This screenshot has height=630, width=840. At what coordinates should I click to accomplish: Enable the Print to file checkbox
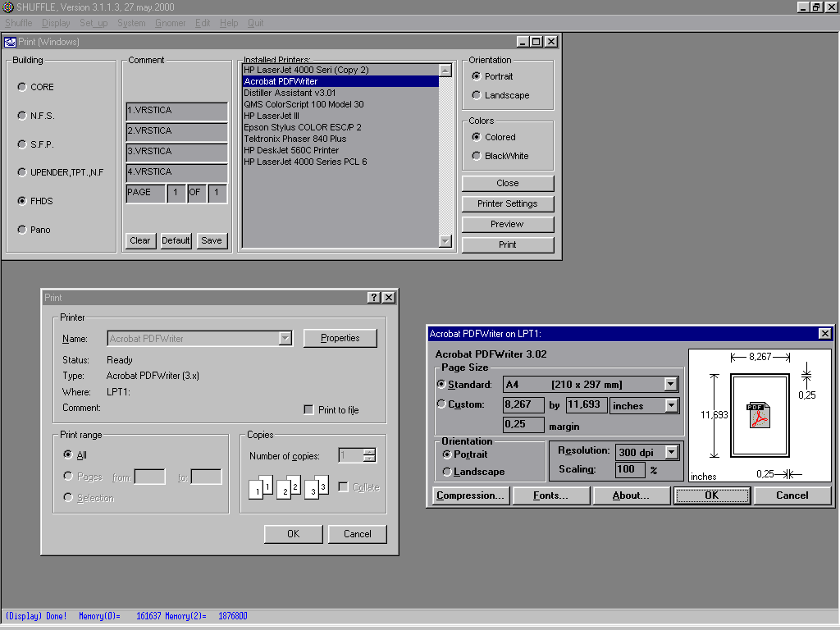pos(308,410)
